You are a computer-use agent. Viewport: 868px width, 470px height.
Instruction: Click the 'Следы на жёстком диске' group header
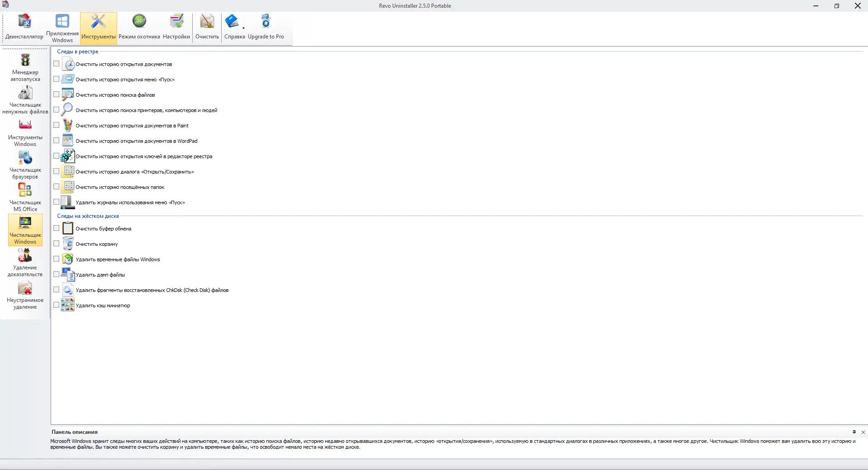tap(88, 216)
